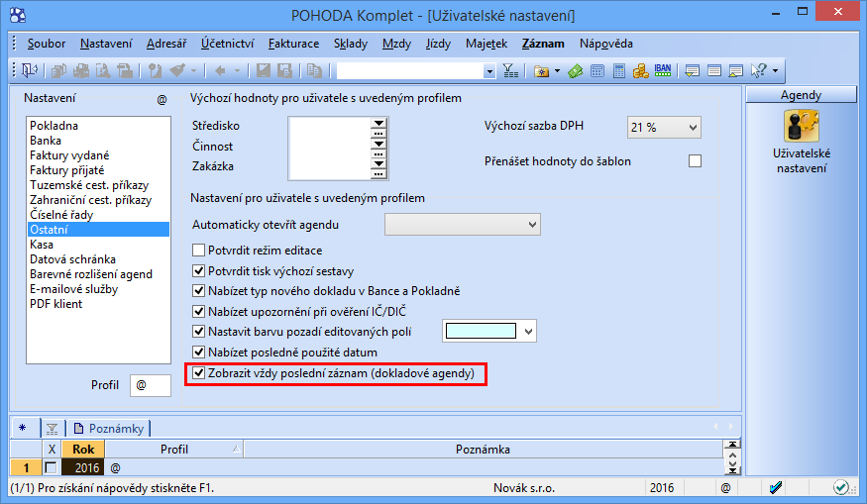The width and height of the screenshot is (867, 504).
Task: Expand the favorites folder dropdown arrow
Action: [557, 70]
